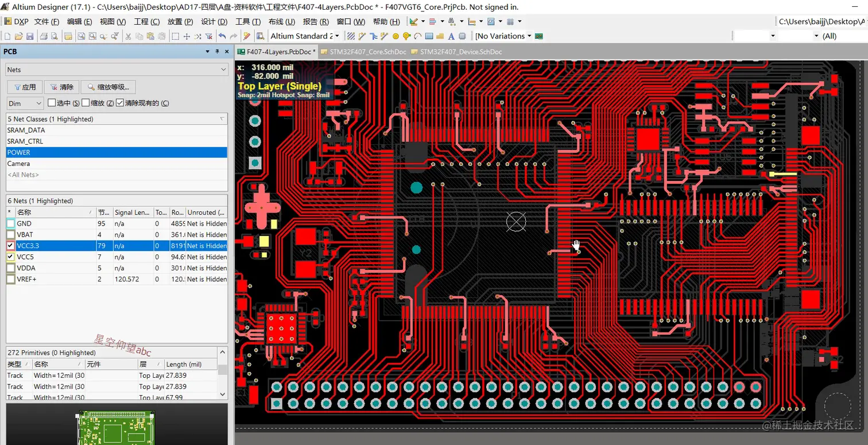The width and height of the screenshot is (868, 445).
Task: Uncheck the 清除现有的 (C) checkbox
Action: pyautogui.click(x=119, y=103)
